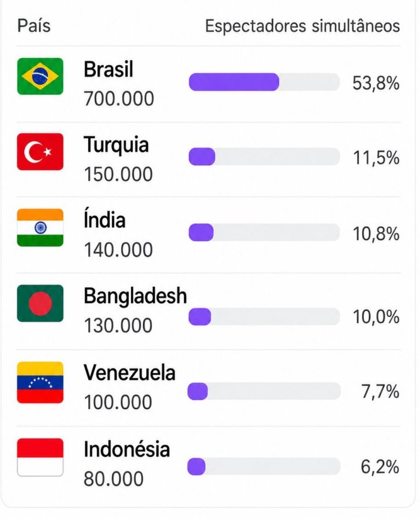The width and height of the screenshot is (420, 519).
Task: Select the Turkey flag icon
Action: (x=40, y=151)
